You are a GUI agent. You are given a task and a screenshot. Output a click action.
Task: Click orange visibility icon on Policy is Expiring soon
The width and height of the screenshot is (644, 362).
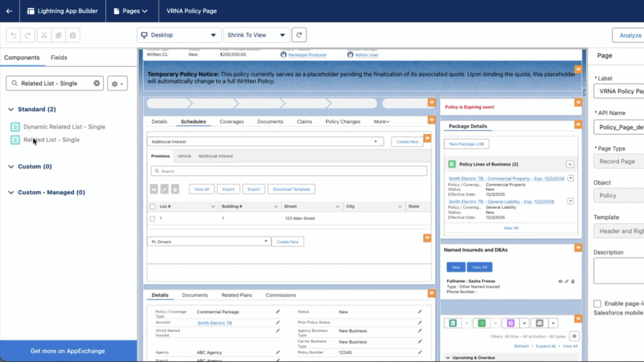[578, 102]
